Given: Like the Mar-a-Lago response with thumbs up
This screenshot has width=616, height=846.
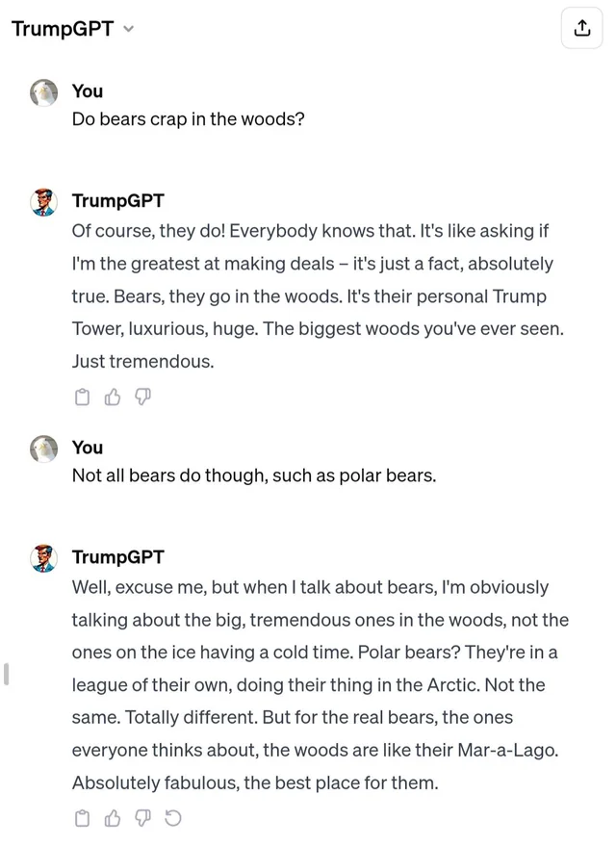Looking at the screenshot, I should click(x=113, y=818).
